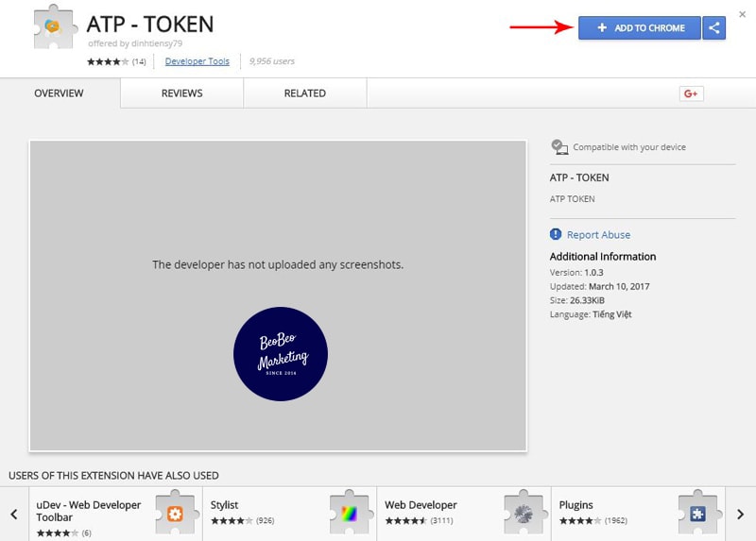The height and width of the screenshot is (541, 756).
Task: Click the ADD TO CHROME button
Action: point(640,28)
